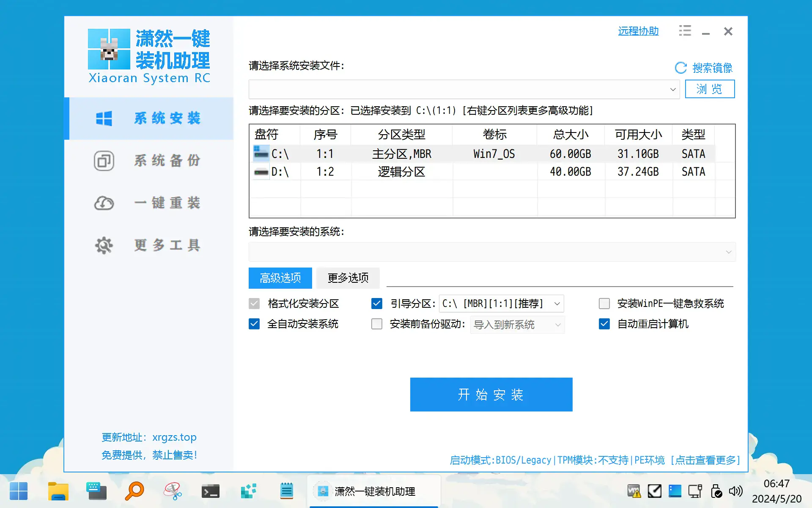The height and width of the screenshot is (508, 812).
Task: Check 安装前备份驱动
Action: (376, 324)
